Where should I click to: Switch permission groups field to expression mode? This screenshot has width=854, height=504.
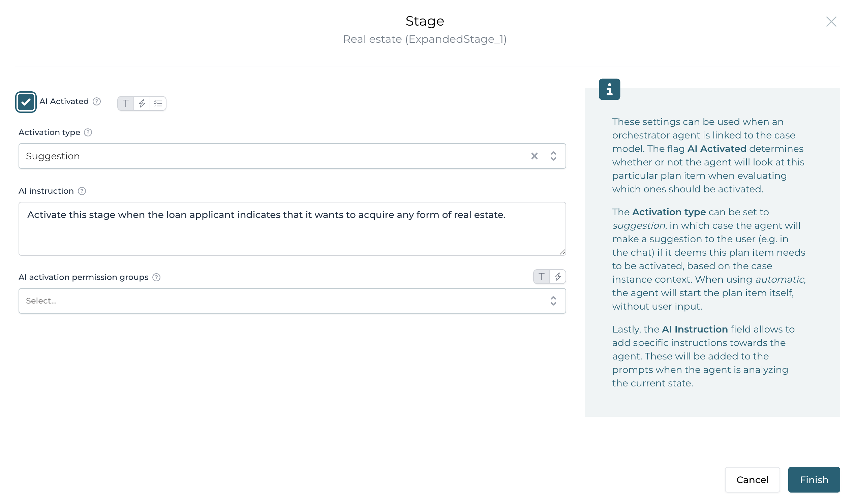pos(558,277)
